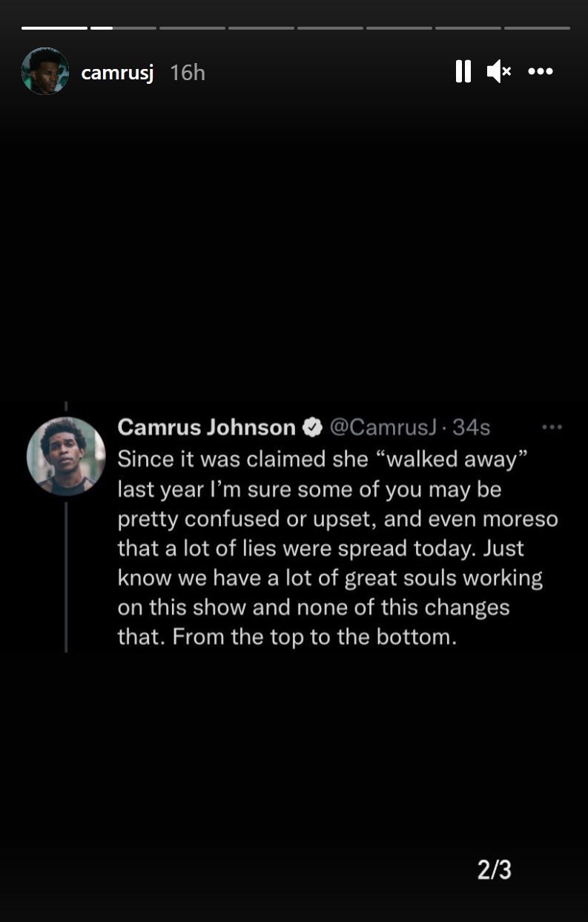Image resolution: width=588 pixels, height=922 pixels.
Task: Unmute the story audio
Action: pyautogui.click(x=498, y=71)
